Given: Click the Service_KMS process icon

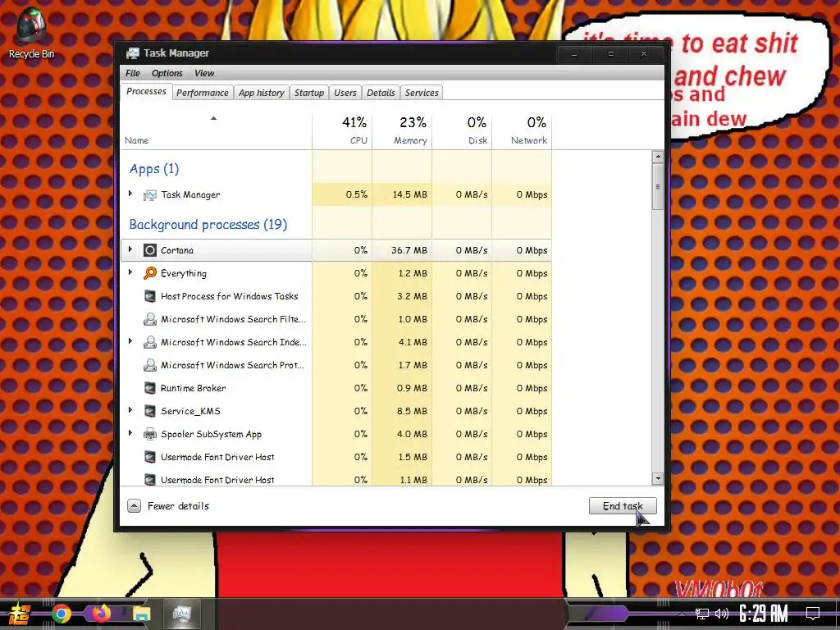Looking at the screenshot, I should 150,412.
